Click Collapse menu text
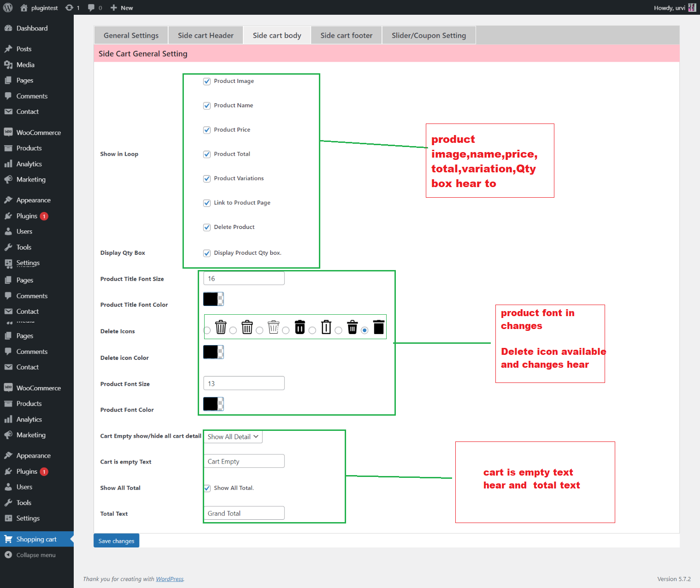This screenshot has width=700, height=588. 36,555
